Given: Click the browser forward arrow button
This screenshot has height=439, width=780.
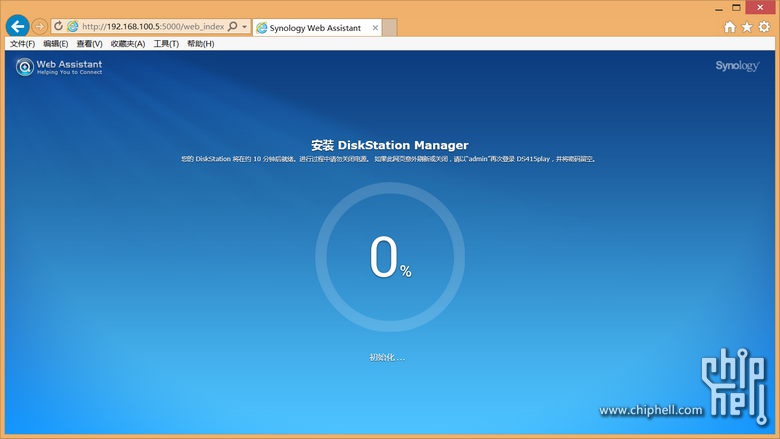Looking at the screenshot, I should pyautogui.click(x=40, y=26).
